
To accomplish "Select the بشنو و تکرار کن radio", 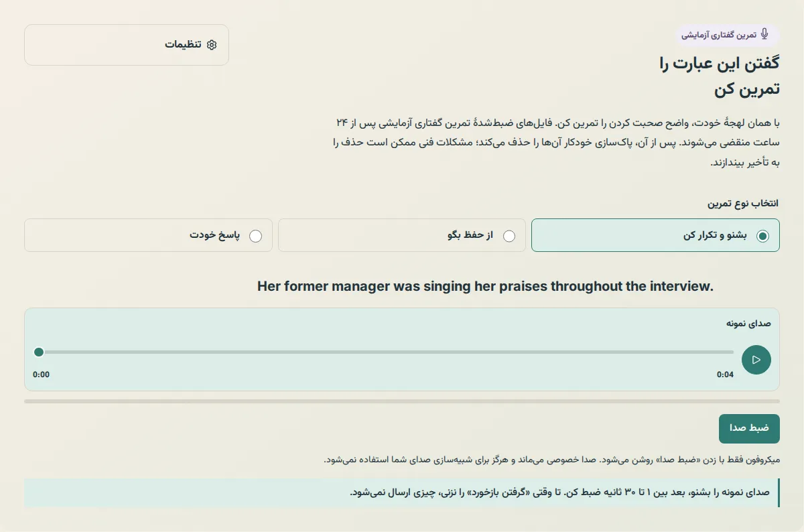I will (x=762, y=236).
